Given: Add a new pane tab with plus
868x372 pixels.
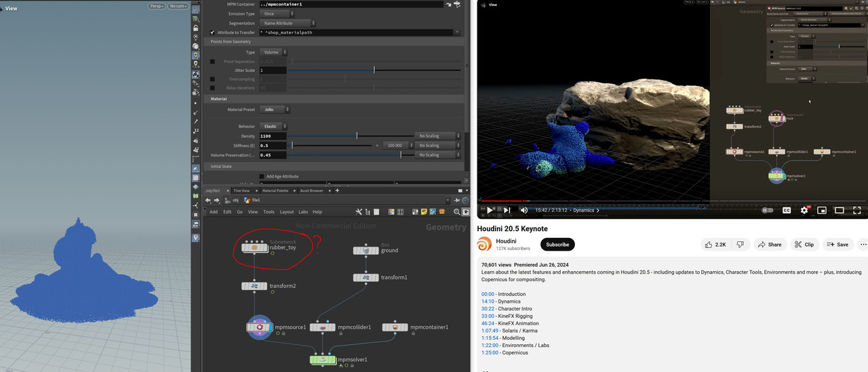Looking at the screenshot, I should pos(337,190).
